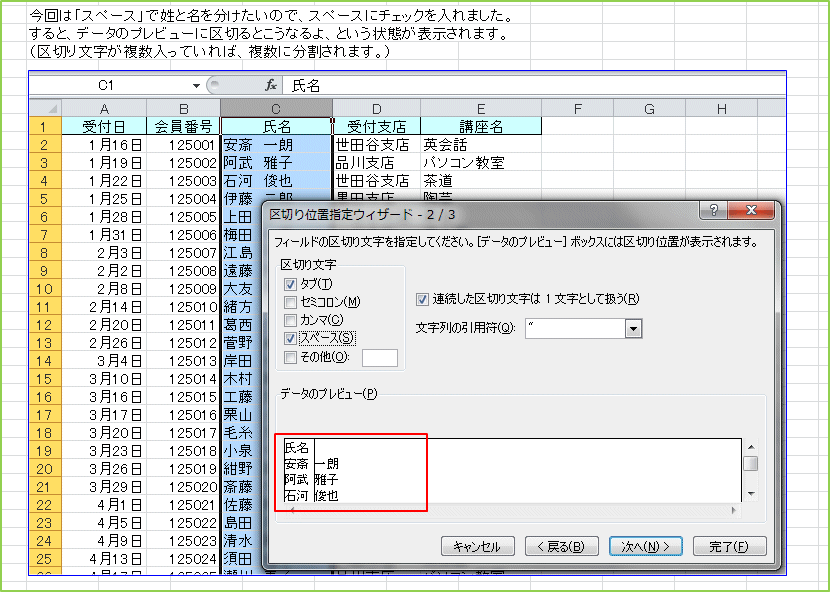Image resolution: width=830 pixels, height=592 pixels.
Task: Click the 次へ(N) > button
Action: [x=645, y=546]
